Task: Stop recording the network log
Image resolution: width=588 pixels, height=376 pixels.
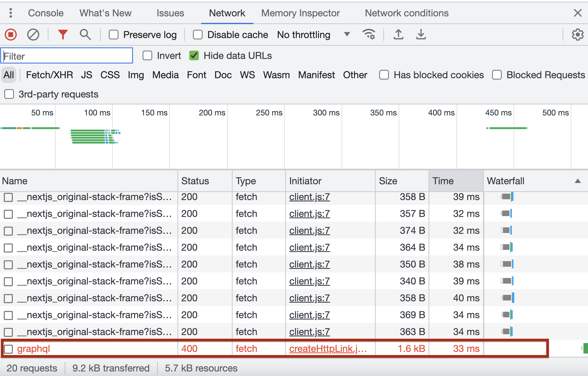Action: (x=11, y=35)
